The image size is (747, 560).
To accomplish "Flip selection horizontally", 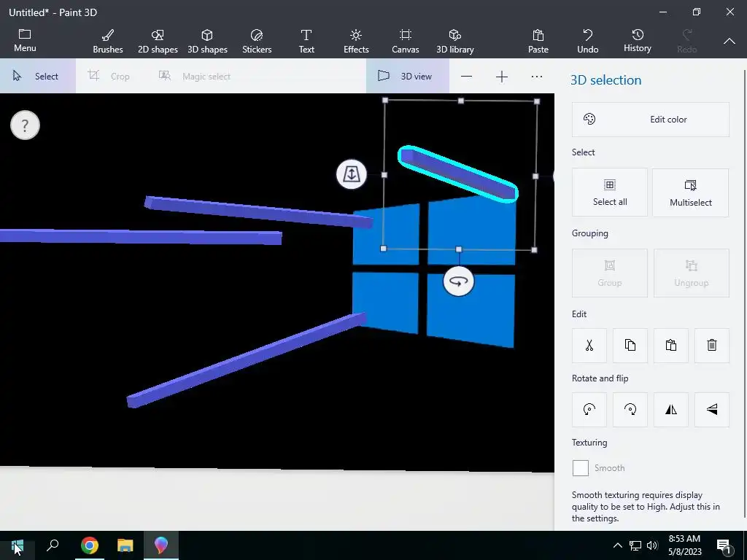I will tap(671, 410).
